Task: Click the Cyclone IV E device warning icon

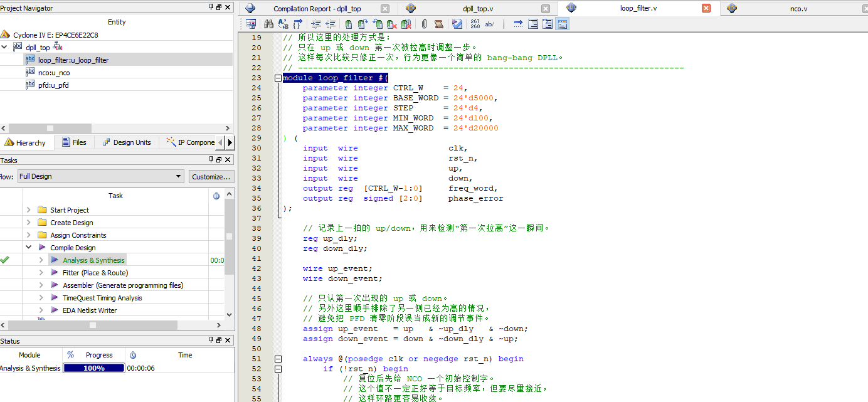Action: point(5,35)
